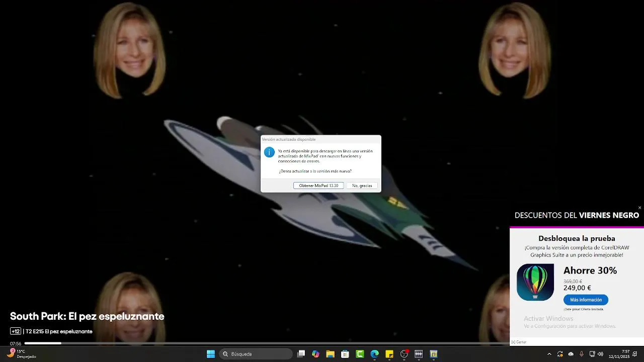Open Task View from taskbar
Viewport: 644px width, 362px height.
coord(301,354)
